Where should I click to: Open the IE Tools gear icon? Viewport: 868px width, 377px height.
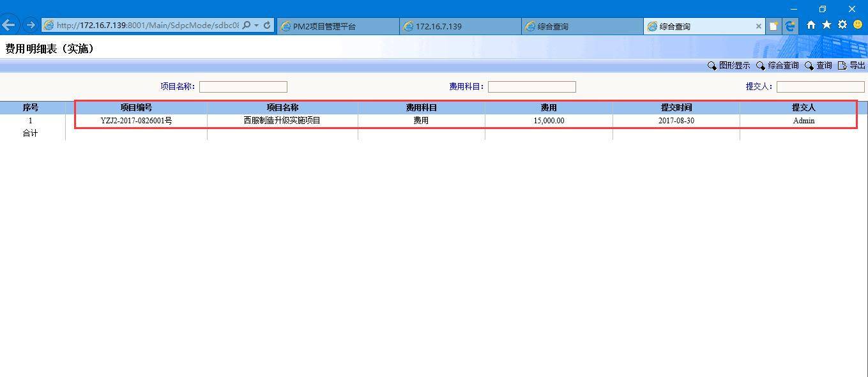click(842, 25)
